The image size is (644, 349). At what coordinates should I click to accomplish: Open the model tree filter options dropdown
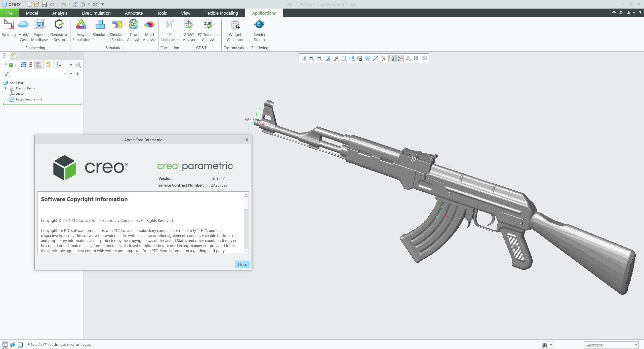tap(71, 74)
